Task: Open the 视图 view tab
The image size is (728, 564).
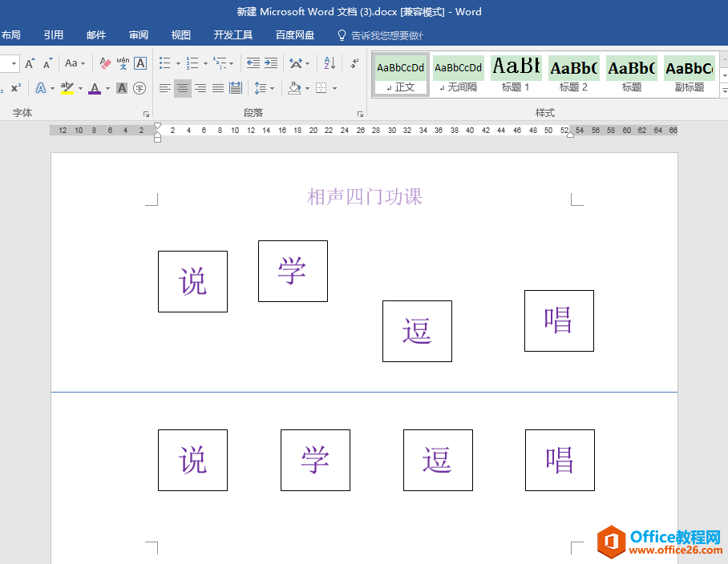Action: (180, 35)
